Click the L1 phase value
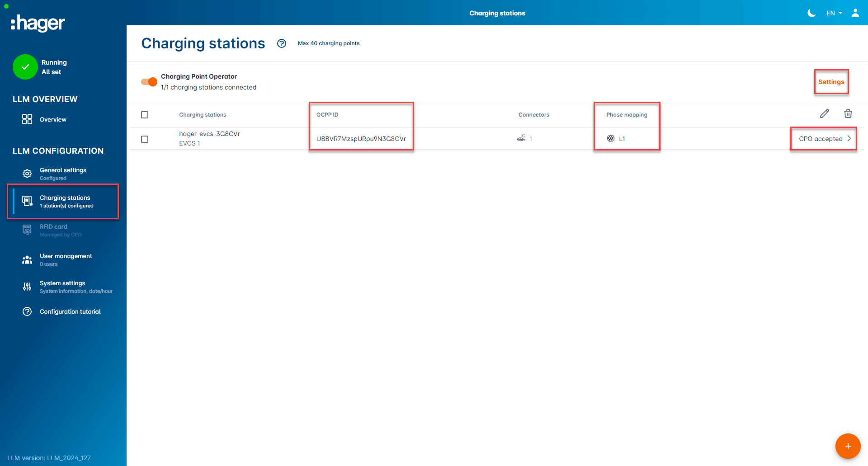The width and height of the screenshot is (868, 466). [x=622, y=139]
